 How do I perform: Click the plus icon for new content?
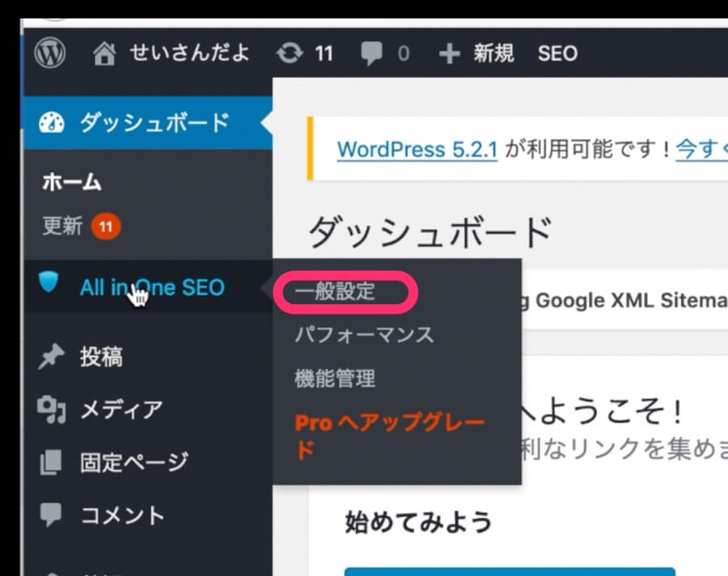point(449,54)
